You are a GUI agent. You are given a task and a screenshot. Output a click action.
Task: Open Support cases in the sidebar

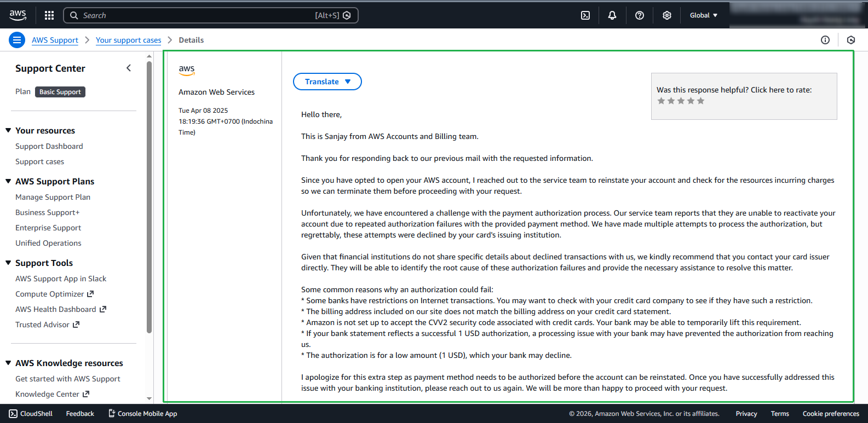[39, 161]
